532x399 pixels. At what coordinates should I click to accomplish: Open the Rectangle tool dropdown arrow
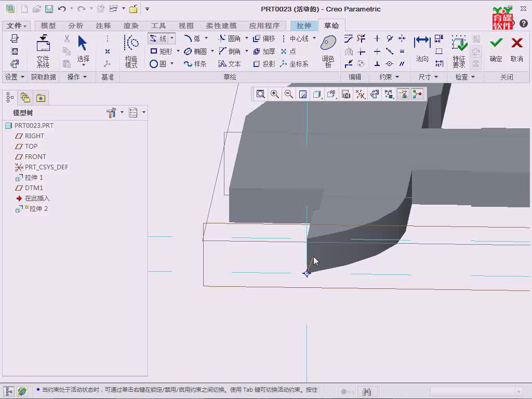(x=178, y=51)
